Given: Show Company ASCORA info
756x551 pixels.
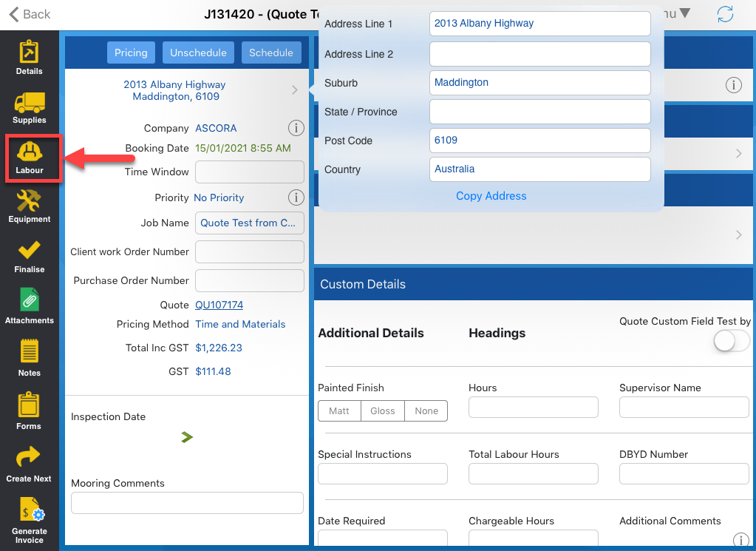Looking at the screenshot, I should (x=296, y=128).
